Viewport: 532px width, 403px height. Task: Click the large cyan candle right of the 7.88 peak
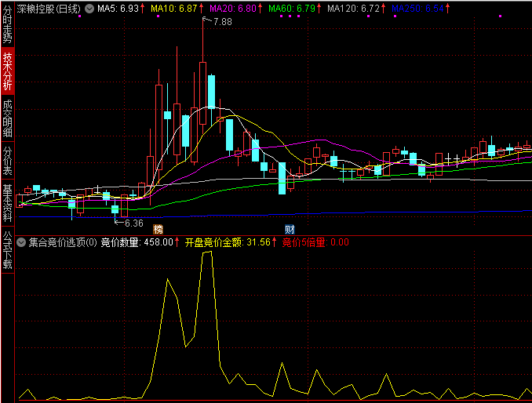point(211,92)
